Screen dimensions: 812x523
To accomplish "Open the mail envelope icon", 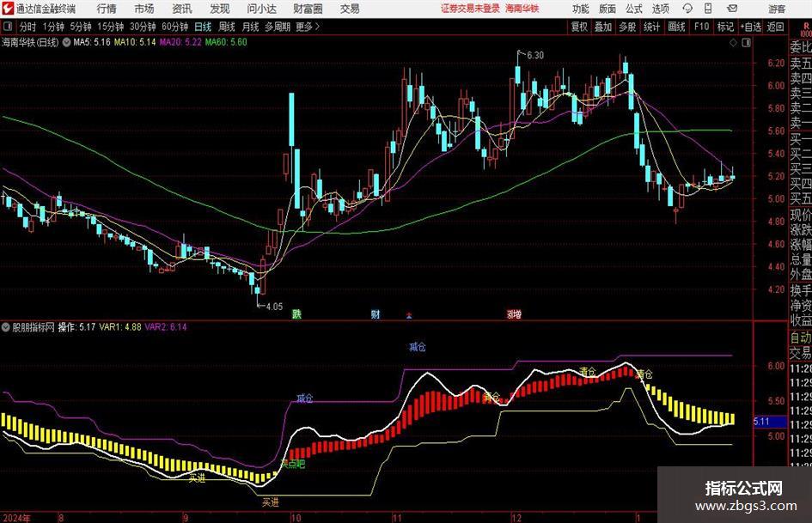I will [x=732, y=9].
